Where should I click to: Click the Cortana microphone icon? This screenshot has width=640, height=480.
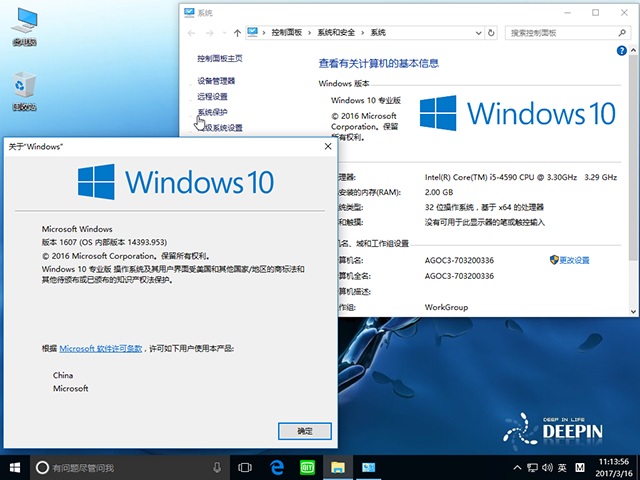[217, 467]
